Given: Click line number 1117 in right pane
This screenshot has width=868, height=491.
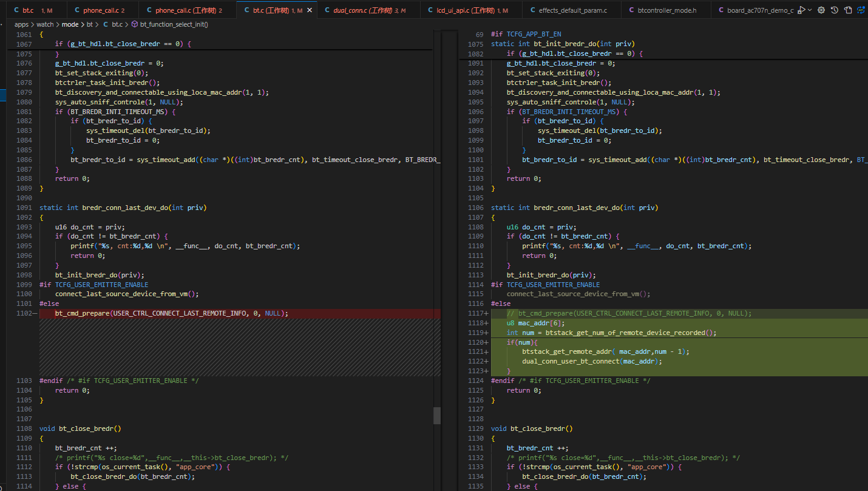Looking at the screenshot, I should pyautogui.click(x=475, y=313).
